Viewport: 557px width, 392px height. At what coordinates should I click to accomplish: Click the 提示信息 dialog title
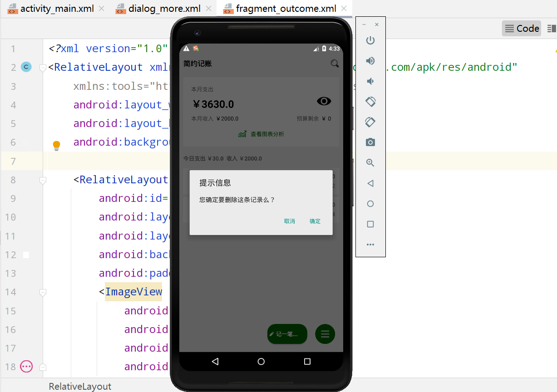[215, 183]
